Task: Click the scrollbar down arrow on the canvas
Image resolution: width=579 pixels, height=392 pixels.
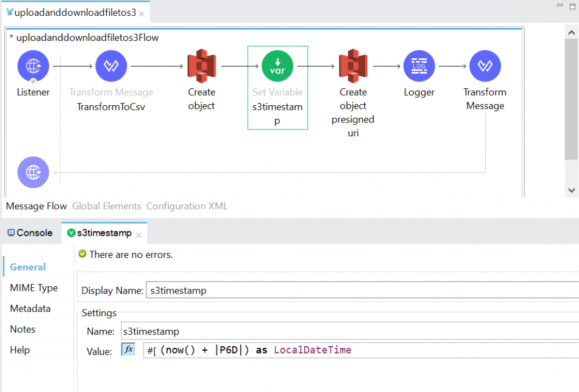Action: click(571, 190)
